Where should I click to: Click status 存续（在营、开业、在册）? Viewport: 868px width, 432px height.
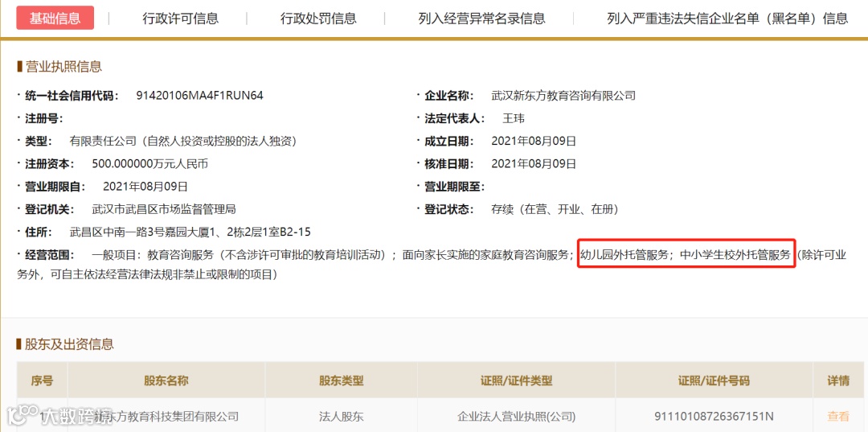point(555,209)
